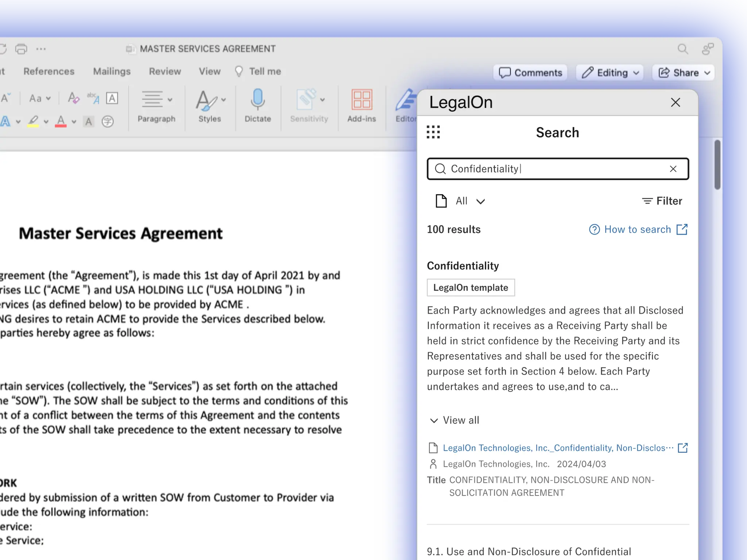Click the 100 results count text

pos(454,229)
